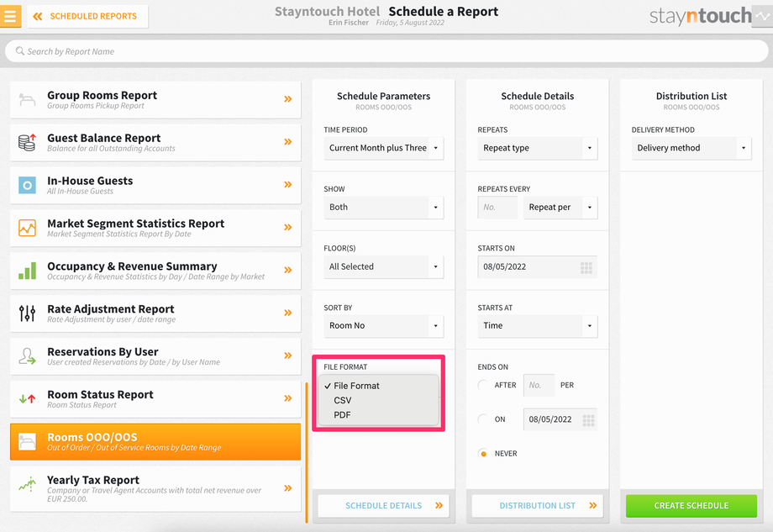This screenshot has width=773, height=532.
Task: Open the Repeat type dropdown
Action: [x=538, y=148]
